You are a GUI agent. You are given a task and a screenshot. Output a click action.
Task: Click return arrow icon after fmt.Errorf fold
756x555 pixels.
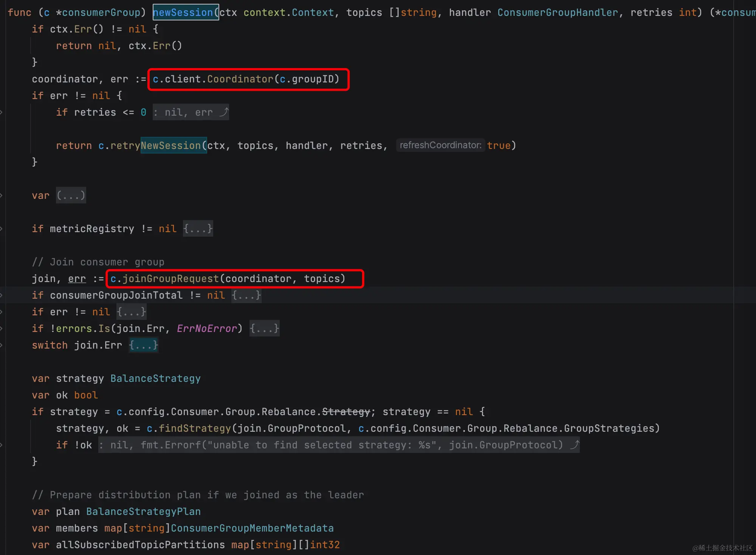pyautogui.click(x=574, y=445)
